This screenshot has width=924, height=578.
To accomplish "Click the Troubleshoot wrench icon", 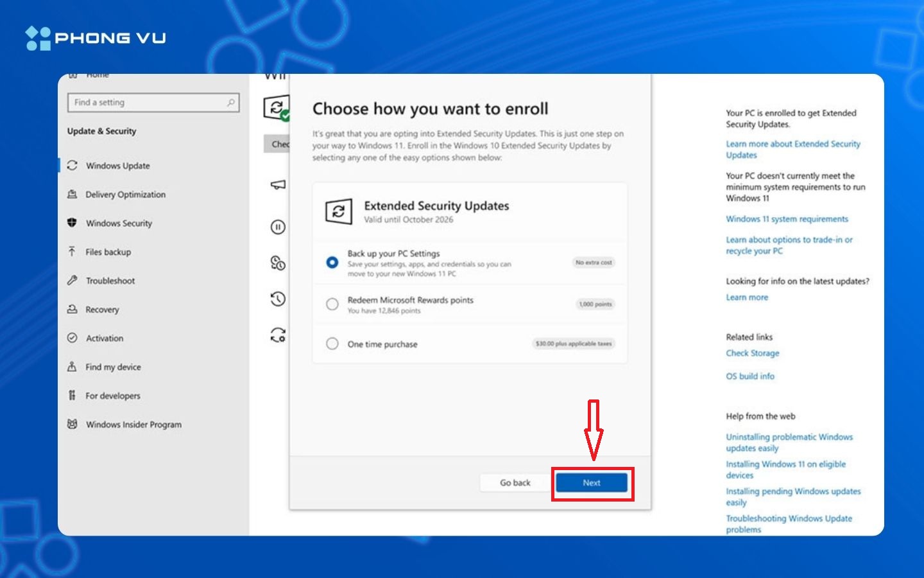I will [x=72, y=281].
